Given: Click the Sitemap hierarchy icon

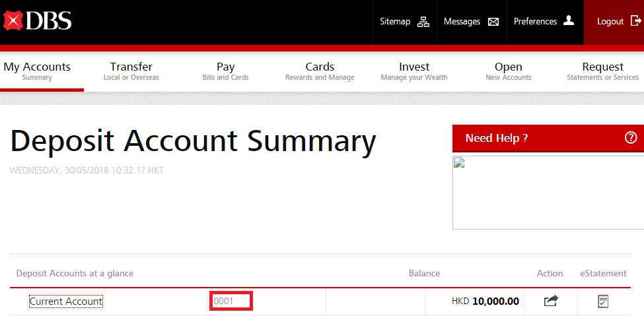Looking at the screenshot, I should coord(423,22).
